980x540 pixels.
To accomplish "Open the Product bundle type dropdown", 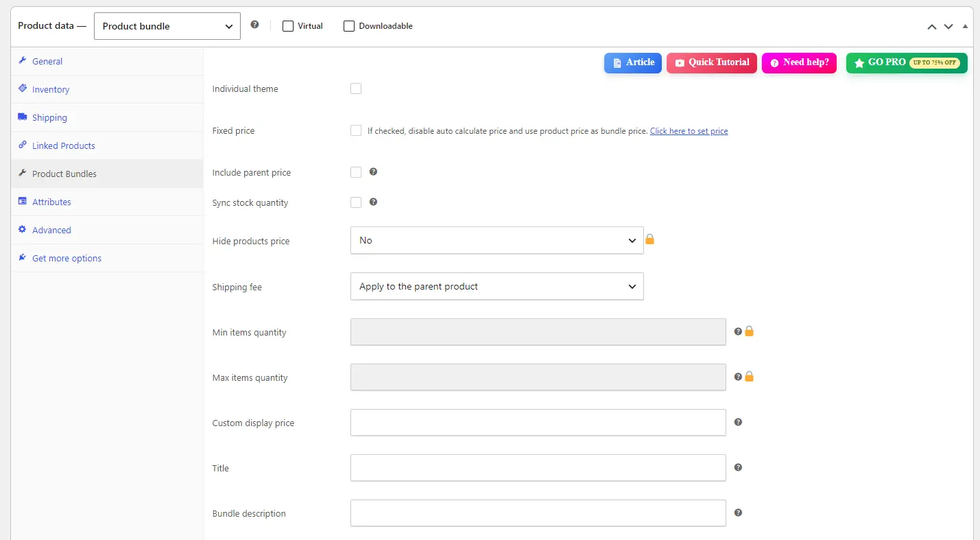I will click(x=167, y=26).
